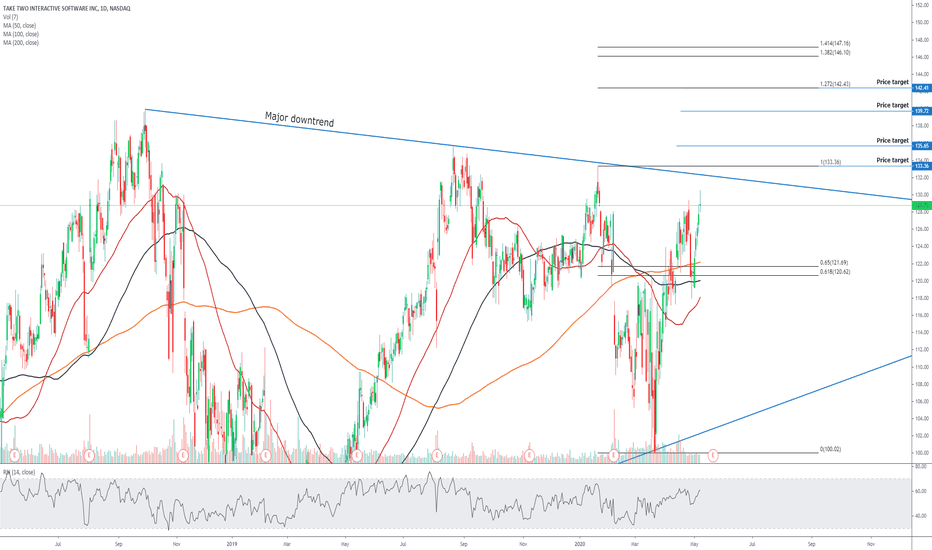This screenshot has height=550, width=932.
Task: Click the rightmost Nov label on time axis
Action: [871, 543]
